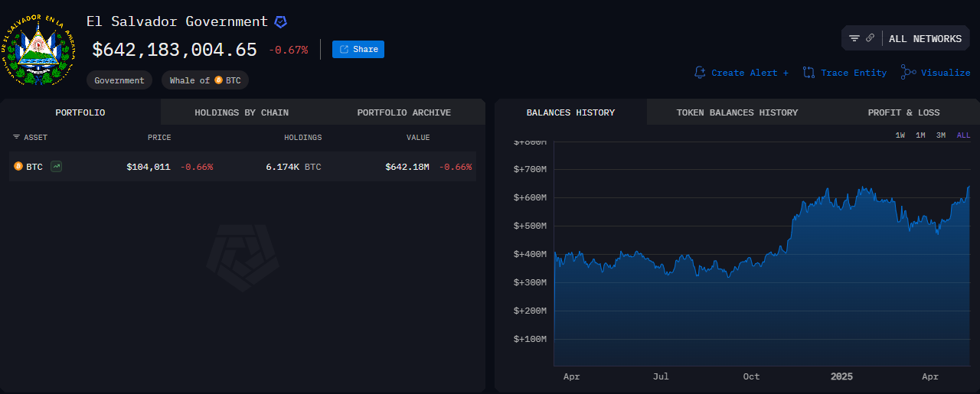The image size is (980, 394).
Task: Switch to the HOLDINGS BY CHAIN tab
Action: (242, 112)
